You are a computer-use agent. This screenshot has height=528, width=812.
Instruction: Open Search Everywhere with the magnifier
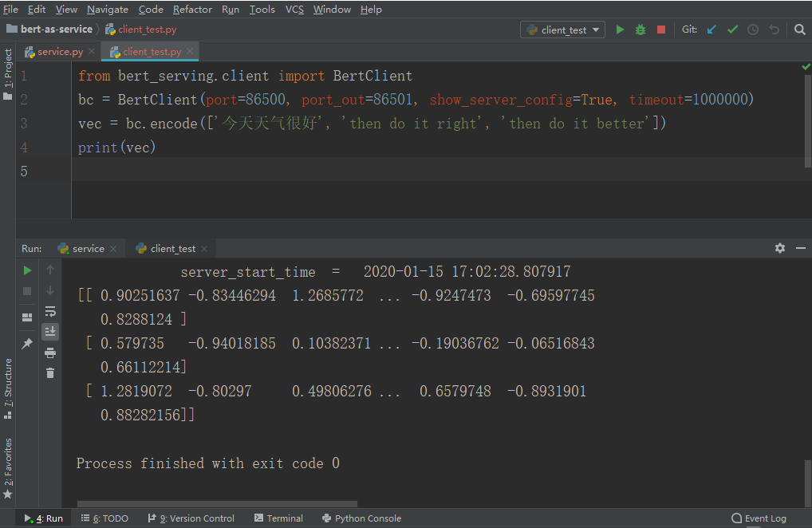[799, 28]
